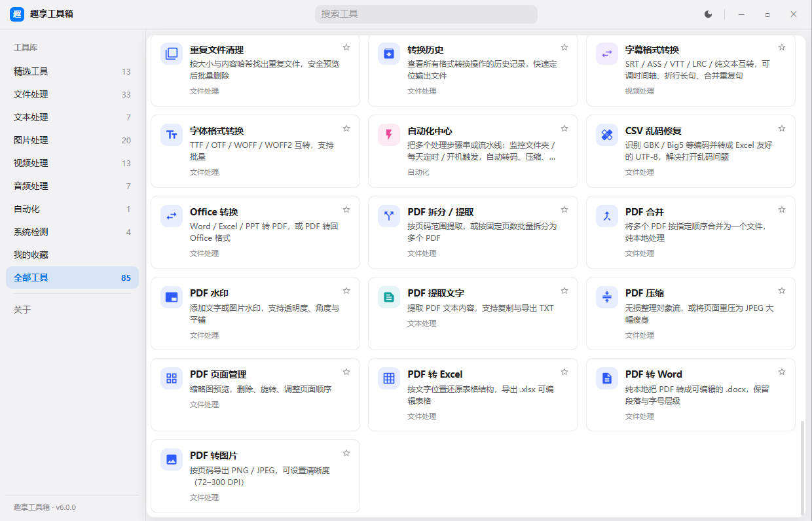Toggle favorite star on PDF 转 Word
The image size is (812, 521).
click(x=782, y=372)
